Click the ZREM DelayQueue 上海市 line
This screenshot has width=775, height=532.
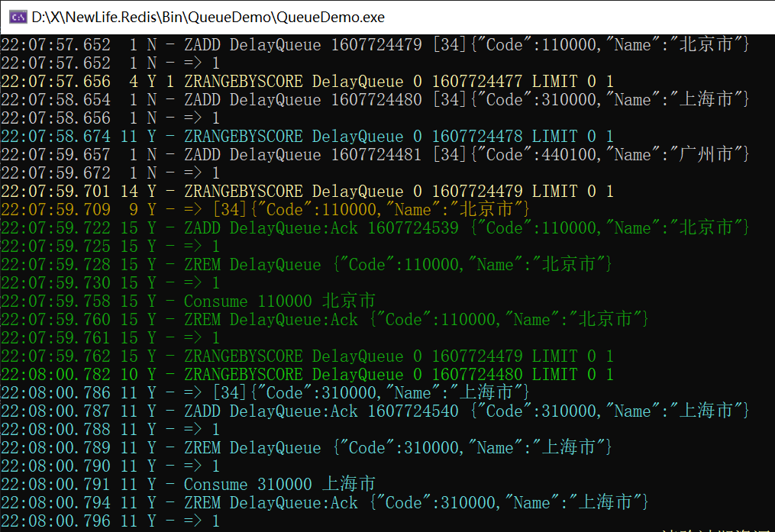coord(306,448)
